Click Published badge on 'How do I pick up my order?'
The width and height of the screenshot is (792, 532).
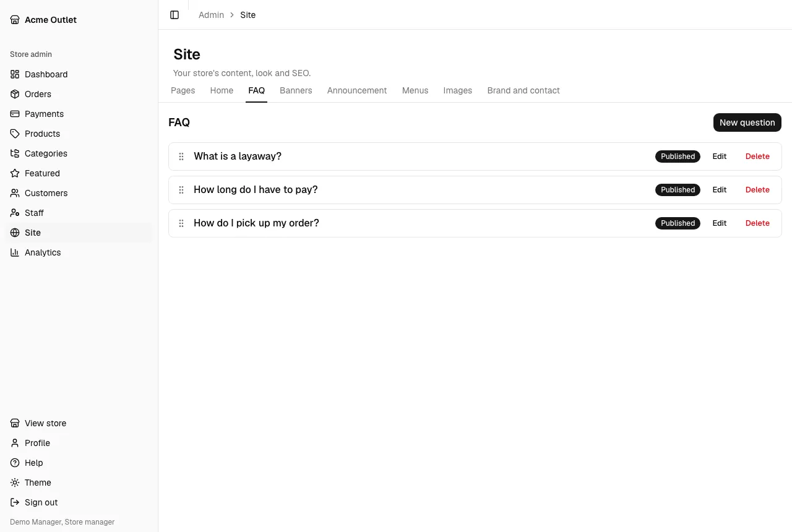point(678,223)
